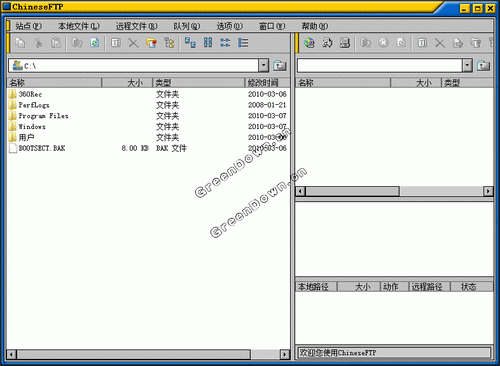Go up one folder in local pane
This screenshot has width=500, height=366.
[x=280, y=66]
